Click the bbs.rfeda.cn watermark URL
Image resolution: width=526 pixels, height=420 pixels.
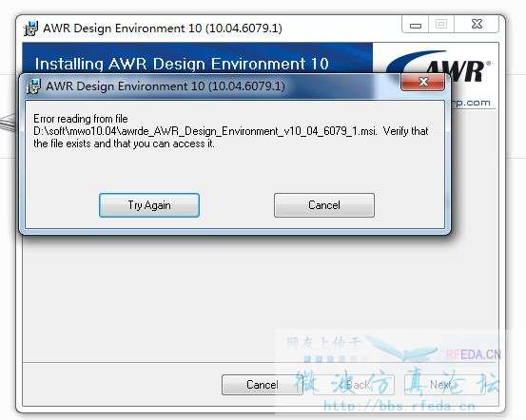coord(399,407)
